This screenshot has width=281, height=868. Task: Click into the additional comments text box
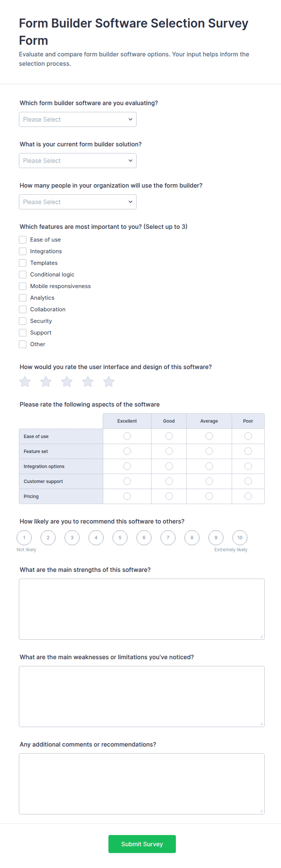pyautogui.click(x=141, y=783)
